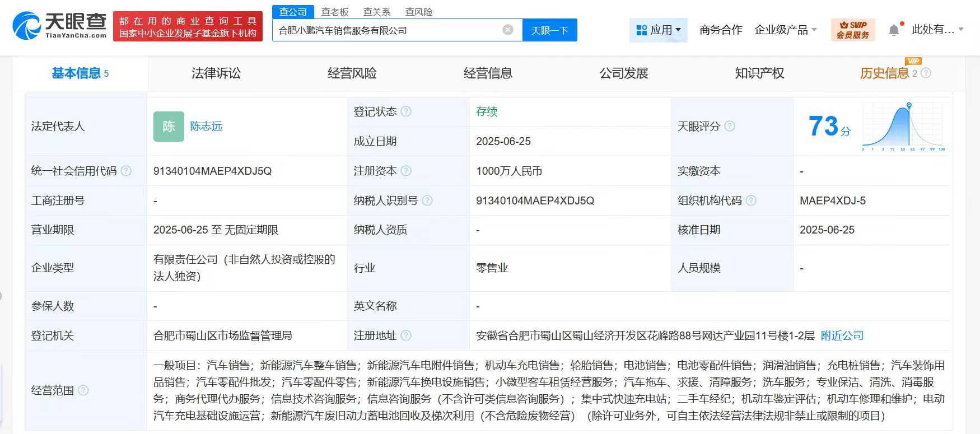Image resolution: width=980 pixels, height=434 pixels.
Task: Open the 基本信息 tab
Action: coord(80,73)
